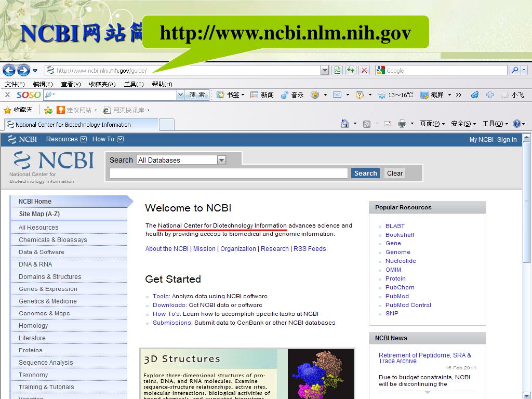Expand the SOSO toolbar overflow chevron

pos(459,95)
